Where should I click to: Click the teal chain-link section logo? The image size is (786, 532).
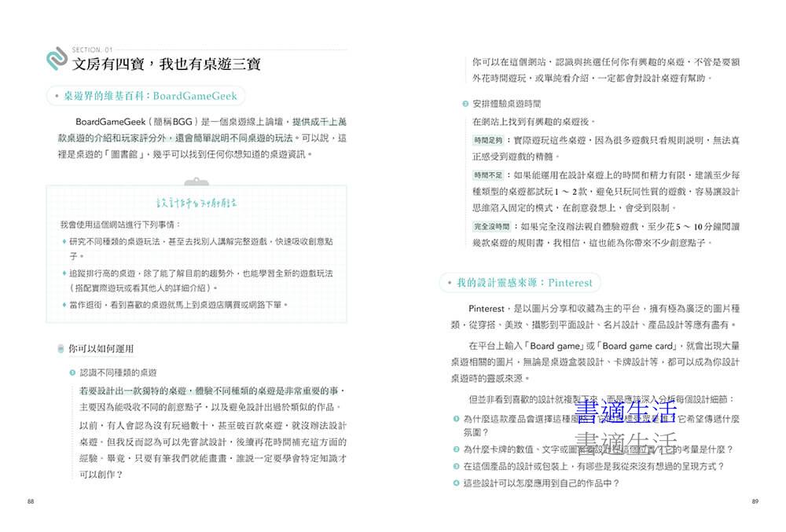pos(57,59)
